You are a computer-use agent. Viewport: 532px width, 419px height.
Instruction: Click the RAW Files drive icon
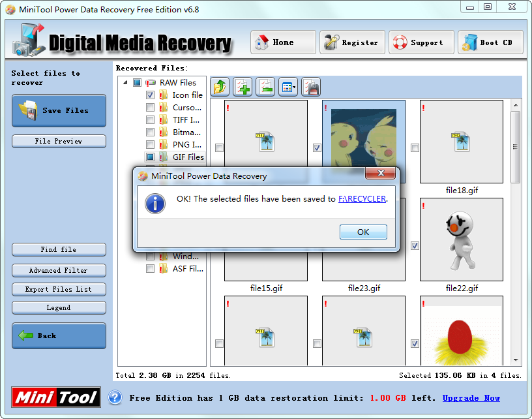click(x=151, y=82)
